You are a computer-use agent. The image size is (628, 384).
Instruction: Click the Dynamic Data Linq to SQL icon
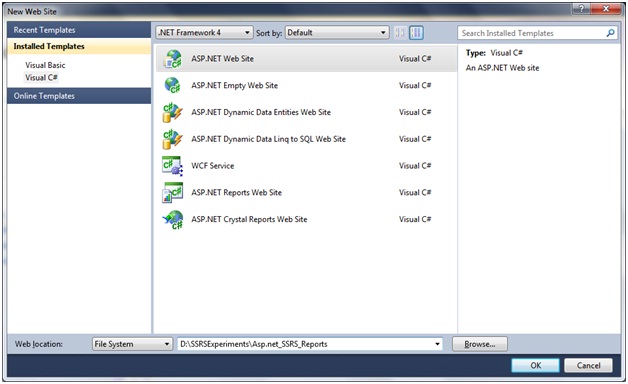[x=173, y=139]
